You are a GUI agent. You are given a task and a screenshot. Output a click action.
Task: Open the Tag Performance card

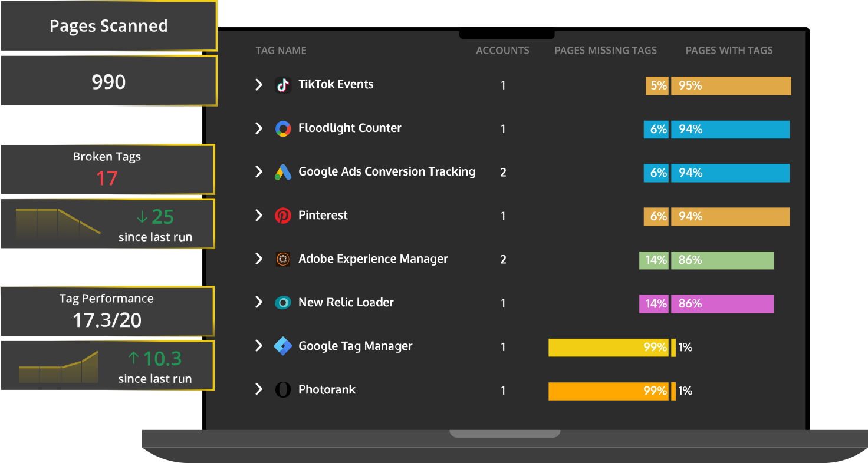click(x=107, y=312)
